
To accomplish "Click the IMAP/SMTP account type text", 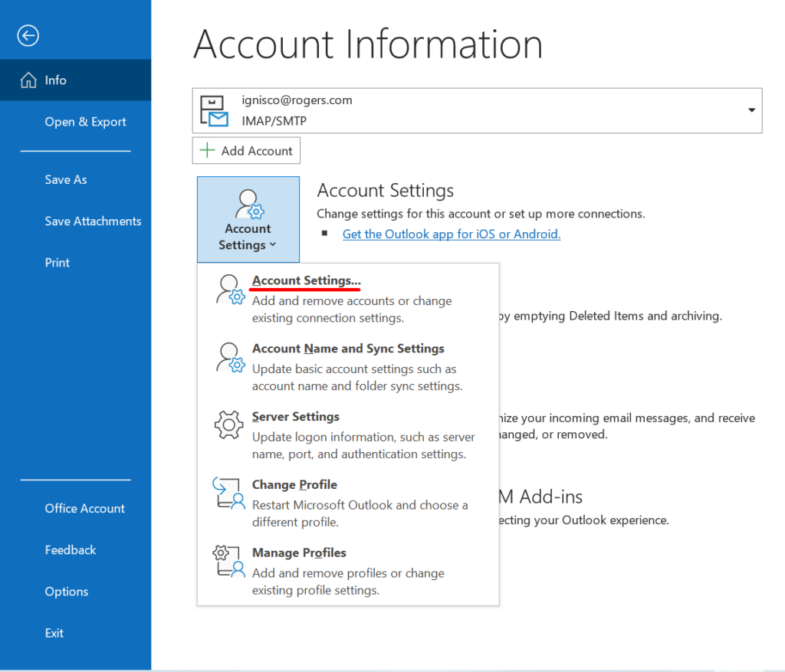I will tap(274, 120).
